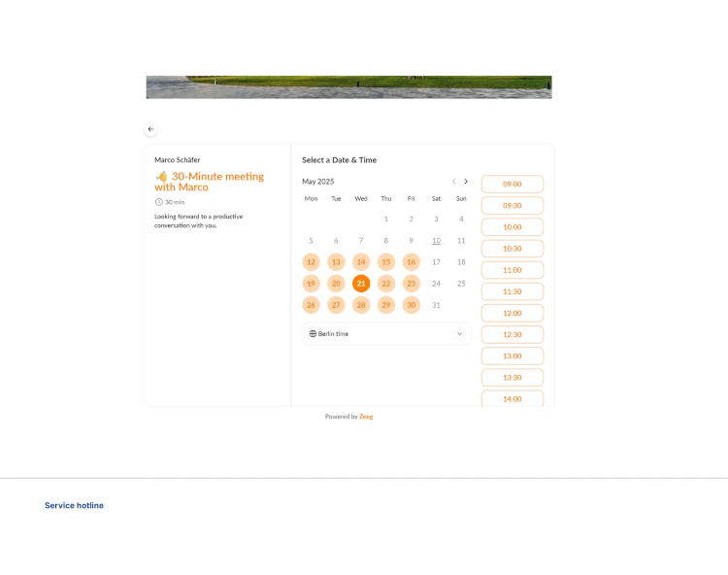Select the 09:00 time slot
The height and width of the screenshot is (575, 728).
[x=513, y=184]
